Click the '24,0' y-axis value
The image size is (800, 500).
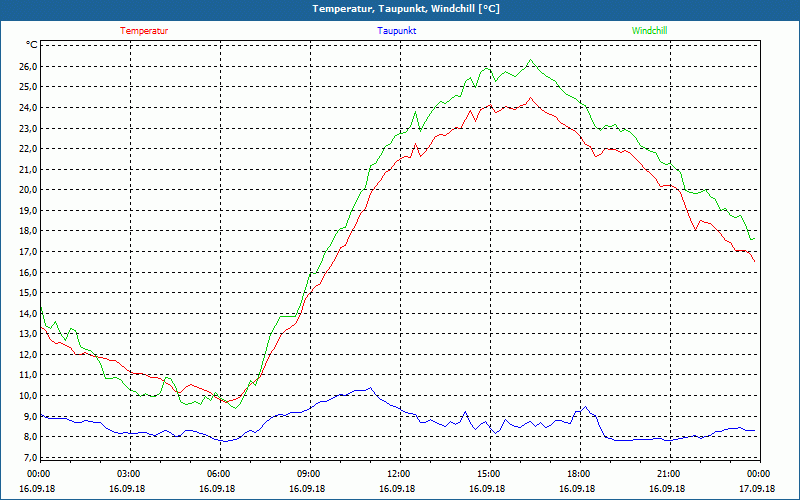[29, 108]
